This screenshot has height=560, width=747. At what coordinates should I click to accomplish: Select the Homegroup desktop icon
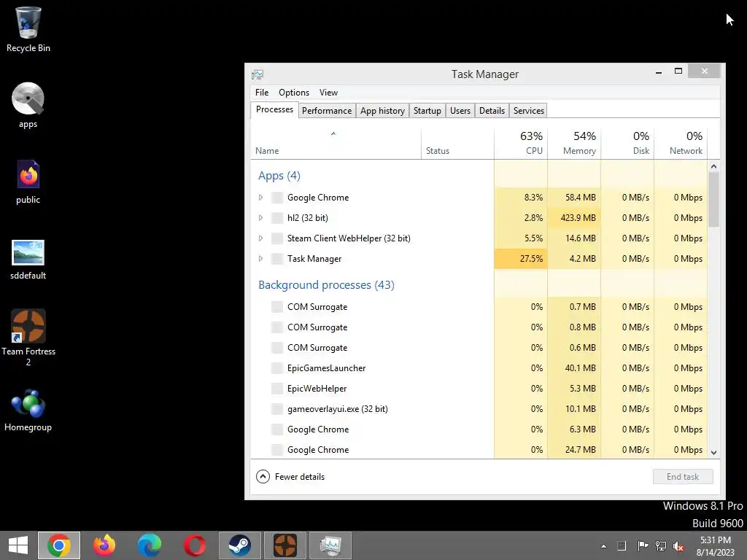pos(28,411)
